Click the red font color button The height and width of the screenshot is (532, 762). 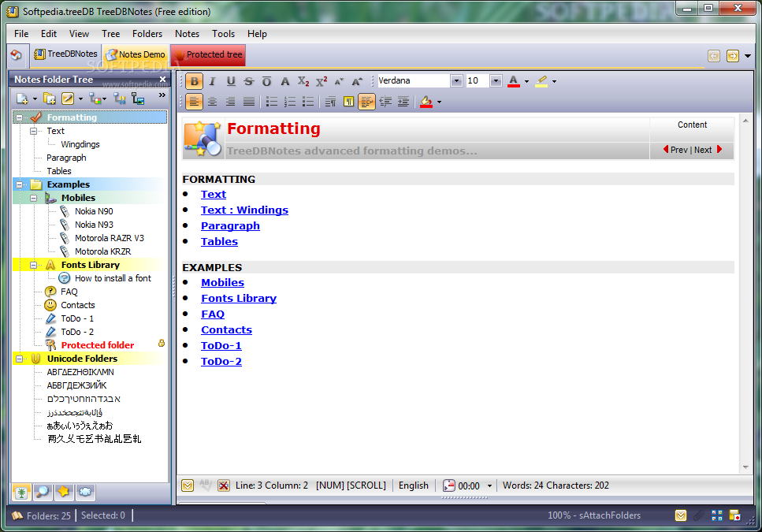tap(514, 81)
